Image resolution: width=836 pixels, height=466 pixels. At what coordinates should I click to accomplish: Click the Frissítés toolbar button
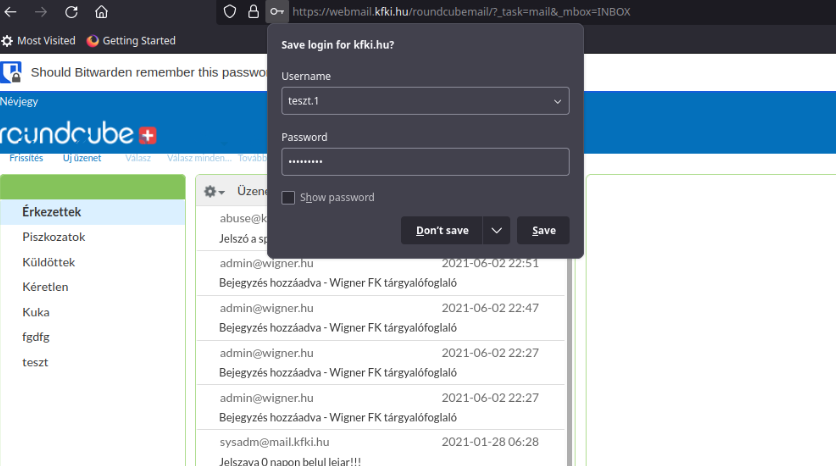[26, 158]
